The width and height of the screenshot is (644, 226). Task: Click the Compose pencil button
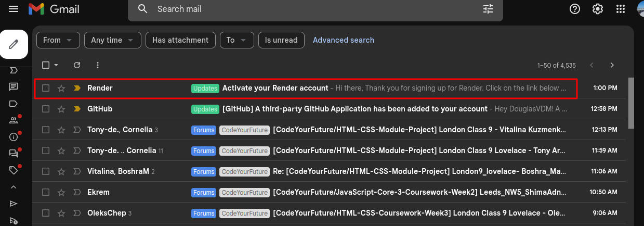pos(14,44)
